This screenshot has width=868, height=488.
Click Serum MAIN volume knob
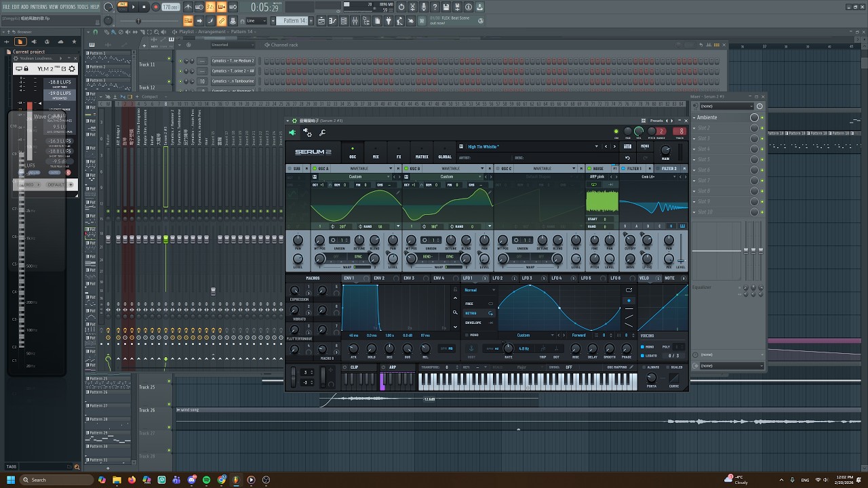tap(665, 150)
